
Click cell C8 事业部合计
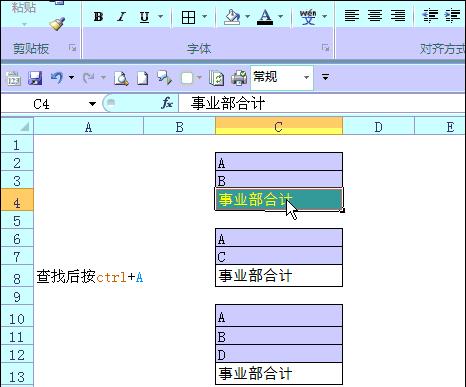[x=279, y=276]
